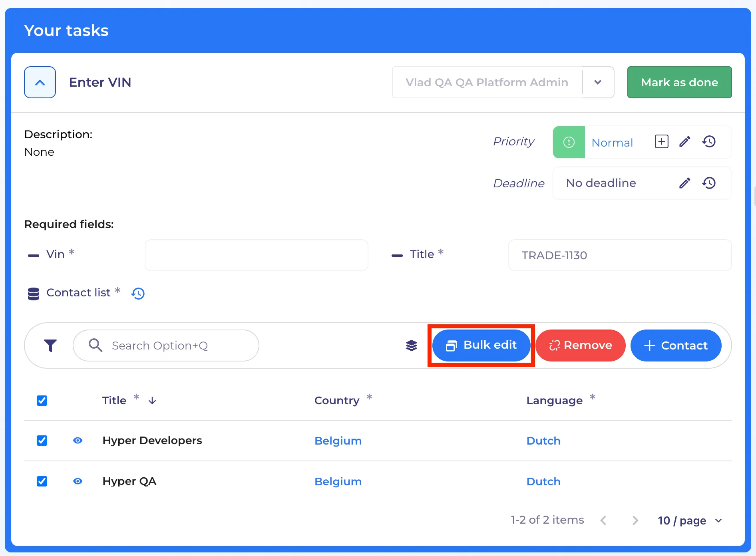Open deadline history clock icon
This screenshot has width=756, height=556.
709,183
